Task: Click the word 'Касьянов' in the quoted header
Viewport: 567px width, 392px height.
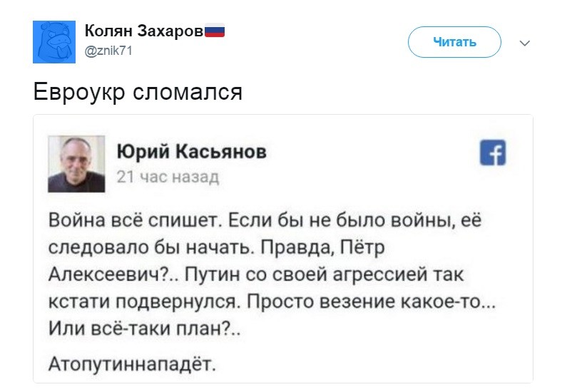Action: pyautogui.click(x=221, y=152)
